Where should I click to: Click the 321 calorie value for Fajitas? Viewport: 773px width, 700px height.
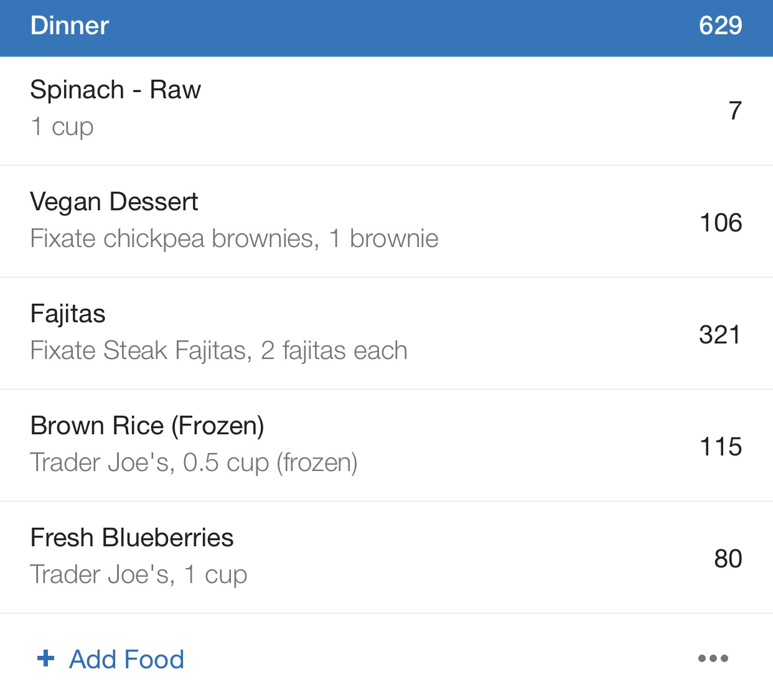[x=719, y=335]
